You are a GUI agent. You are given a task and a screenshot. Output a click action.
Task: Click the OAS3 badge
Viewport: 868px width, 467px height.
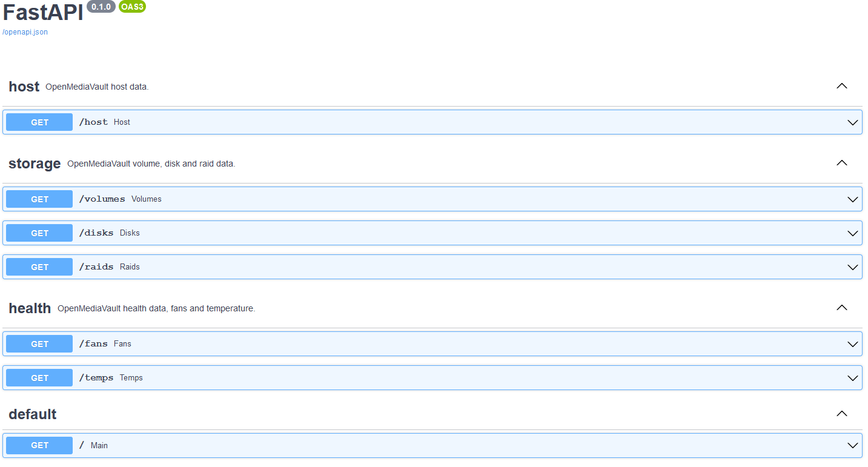click(132, 7)
